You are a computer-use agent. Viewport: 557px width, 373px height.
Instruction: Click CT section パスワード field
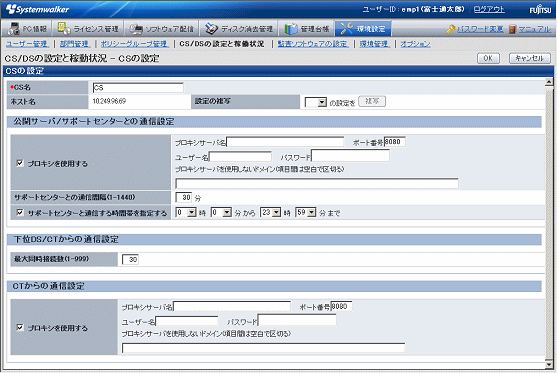pyautogui.click(x=297, y=321)
